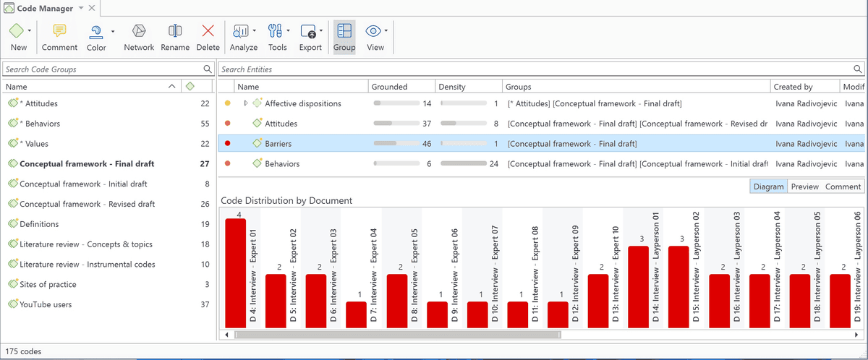Focus the Search Code Groups field
The height and width of the screenshot is (360, 868).
pyautogui.click(x=109, y=69)
